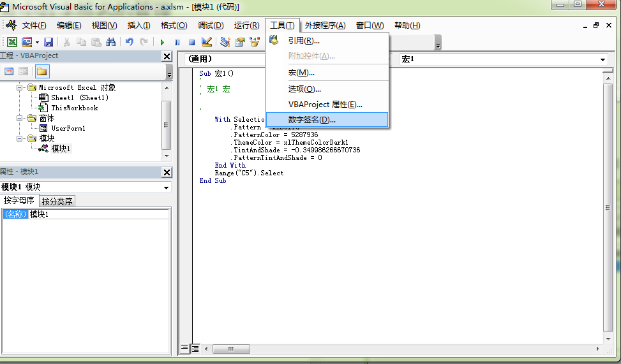This screenshot has width=621, height=364.
Task: Open the 视图(V) menu
Action: [x=104, y=25]
